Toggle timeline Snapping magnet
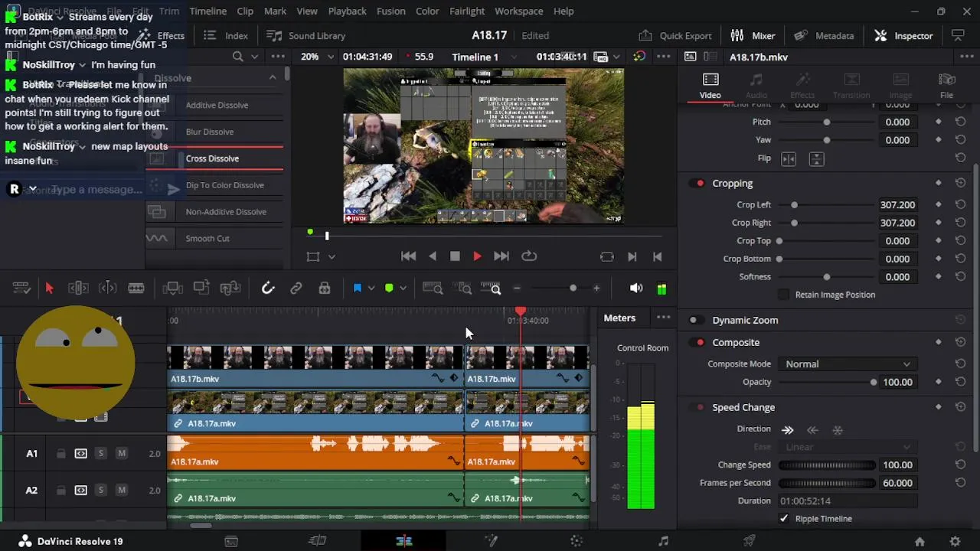Viewport: 980px width, 551px height. click(268, 288)
